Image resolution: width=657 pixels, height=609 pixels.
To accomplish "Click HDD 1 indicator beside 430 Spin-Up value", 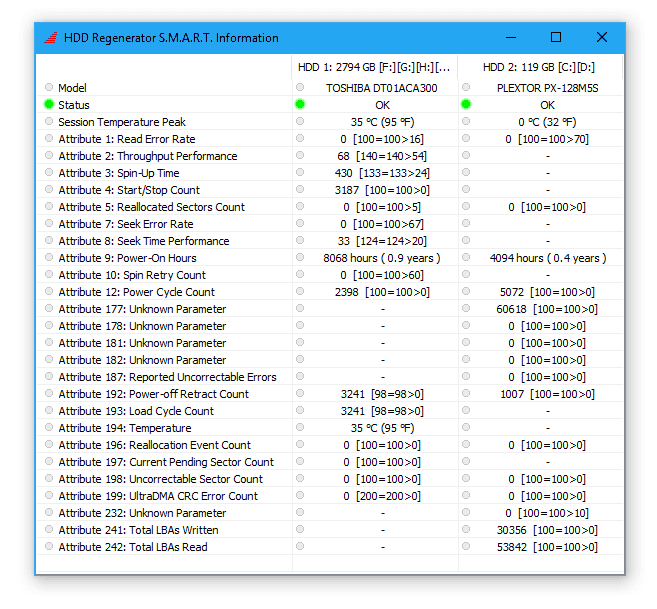I will click(300, 172).
